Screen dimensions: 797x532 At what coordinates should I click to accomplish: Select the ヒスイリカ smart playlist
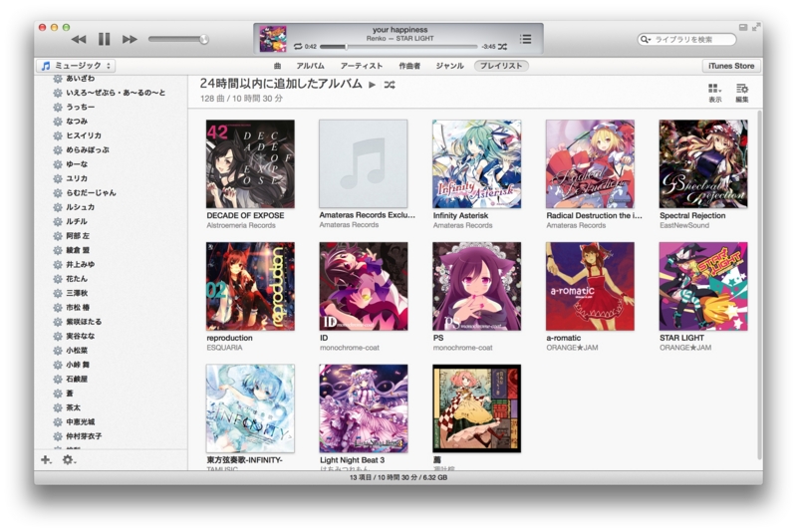pos(111,135)
